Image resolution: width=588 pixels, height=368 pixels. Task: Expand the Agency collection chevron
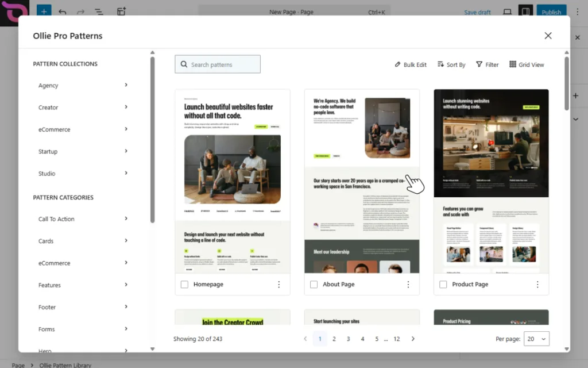tap(126, 85)
